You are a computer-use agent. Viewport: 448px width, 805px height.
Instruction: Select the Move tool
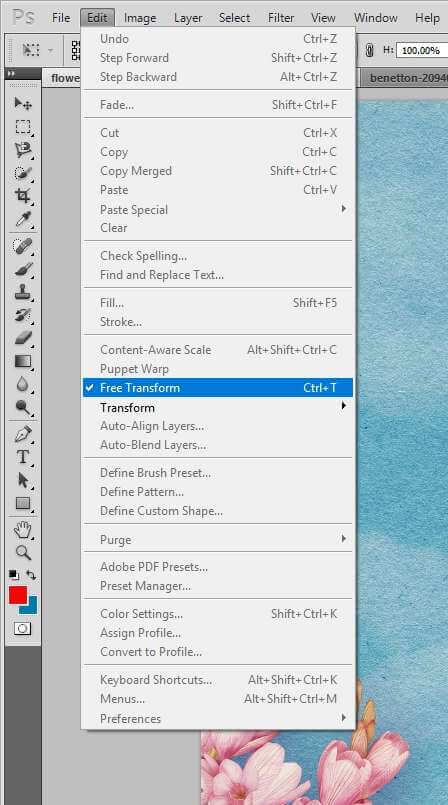[x=23, y=103]
